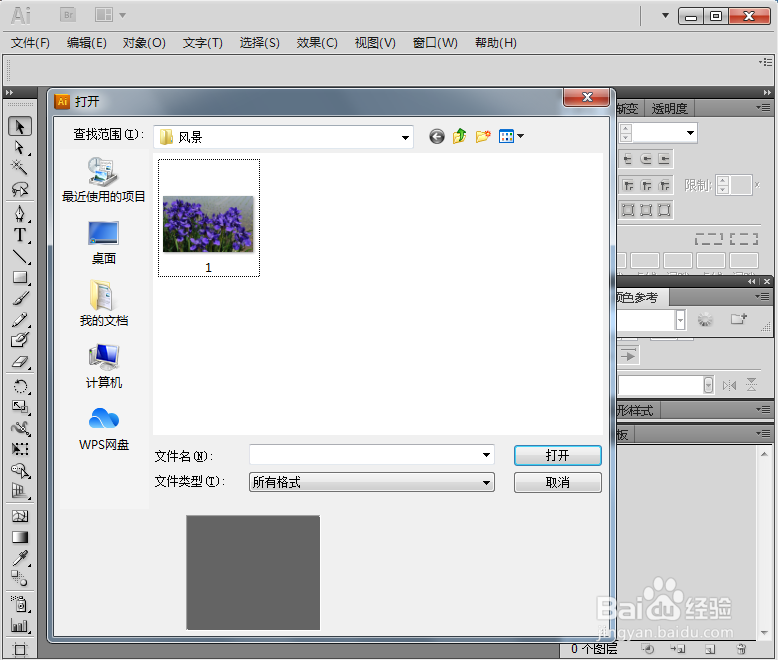Open the 窗口(W) menu
Image resolution: width=778 pixels, height=660 pixels.
435,43
